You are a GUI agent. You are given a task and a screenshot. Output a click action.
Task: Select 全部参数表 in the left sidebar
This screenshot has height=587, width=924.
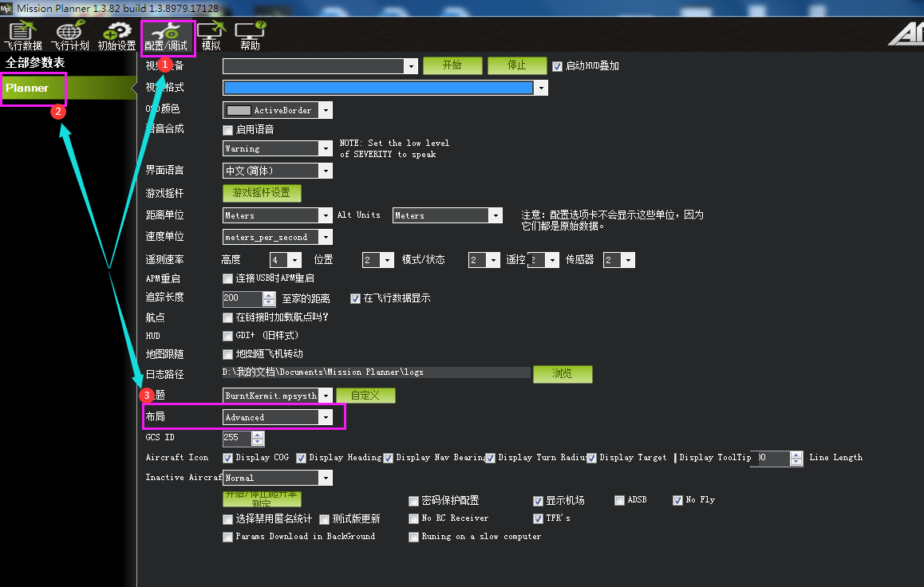pos(35,63)
